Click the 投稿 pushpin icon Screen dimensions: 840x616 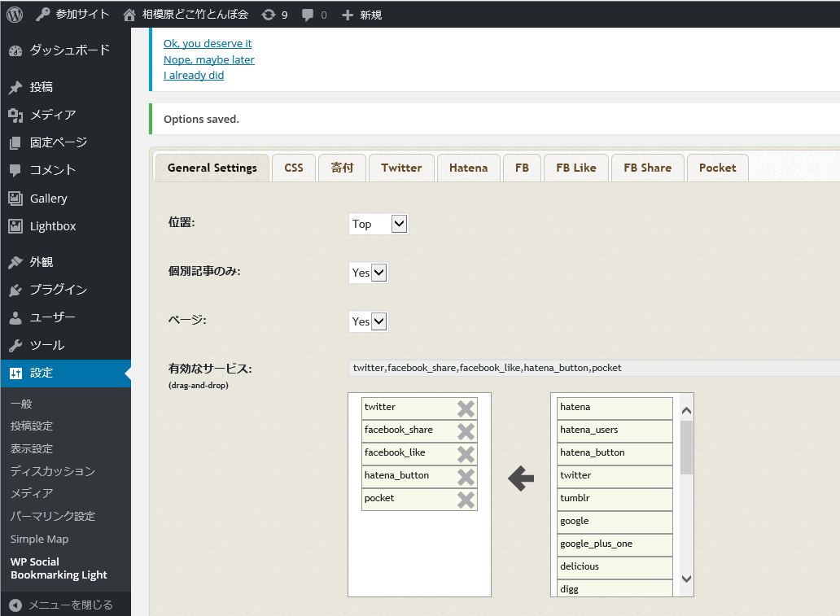tap(15, 87)
